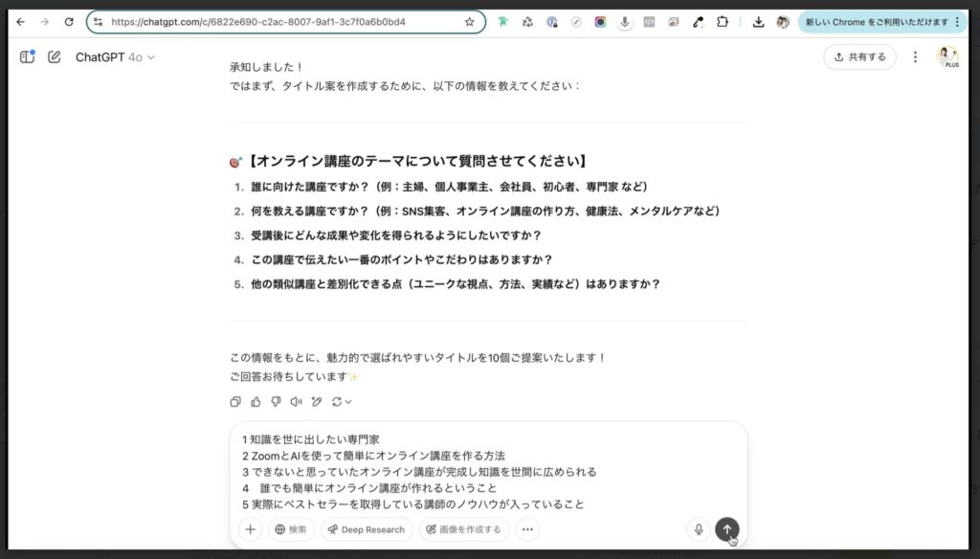
Task: Open the attach menu with the plus icon
Action: (x=250, y=529)
